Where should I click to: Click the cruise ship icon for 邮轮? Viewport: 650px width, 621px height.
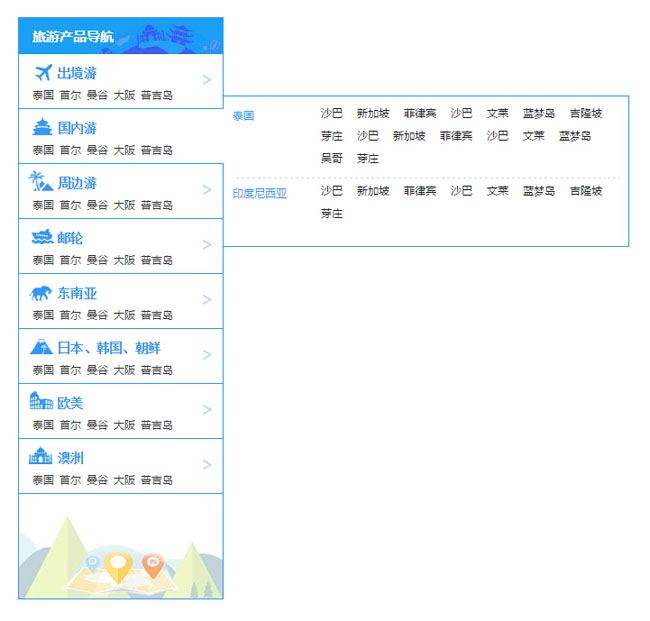[42, 238]
